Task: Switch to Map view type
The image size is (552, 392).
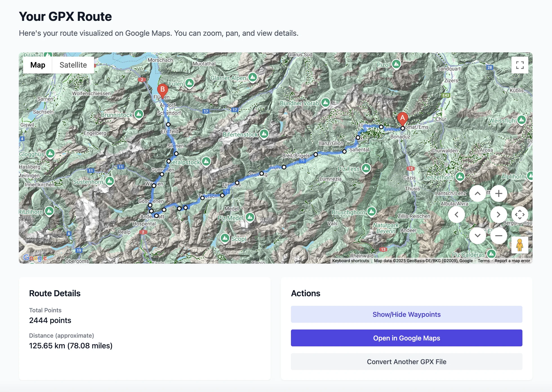Action: [x=38, y=65]
